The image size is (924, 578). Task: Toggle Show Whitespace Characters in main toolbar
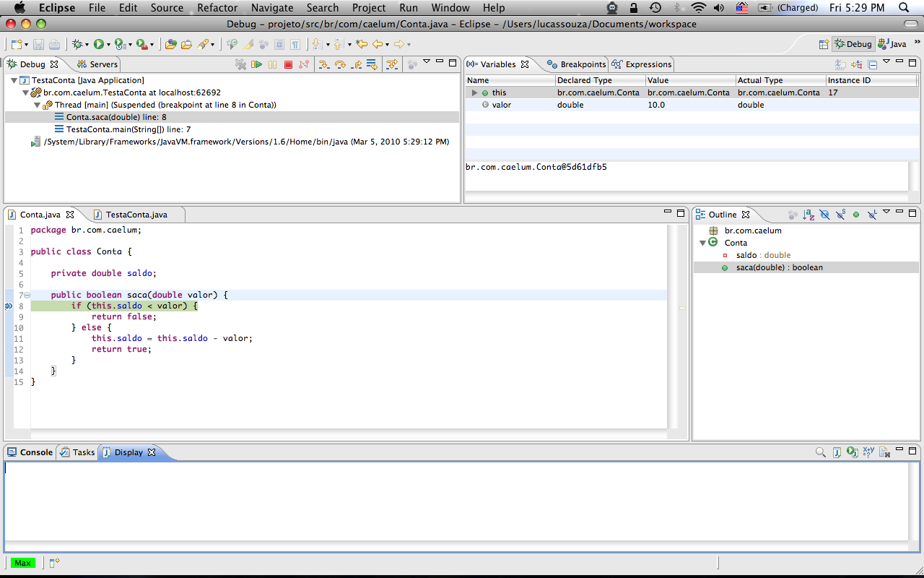295,44
